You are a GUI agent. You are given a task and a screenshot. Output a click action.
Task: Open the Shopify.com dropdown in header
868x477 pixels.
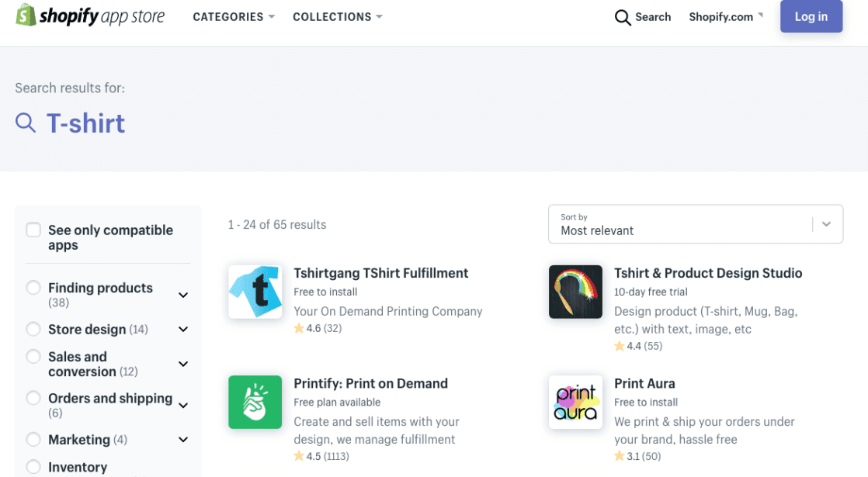click(726, 17)
